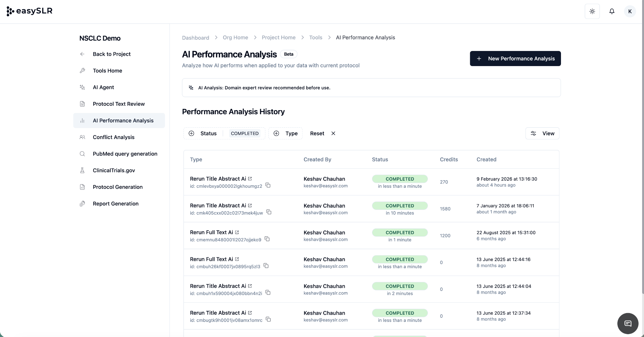Open external link for 13 June 12:44:16 analysis
Screen dimensions: 644x337
point(237,259)
